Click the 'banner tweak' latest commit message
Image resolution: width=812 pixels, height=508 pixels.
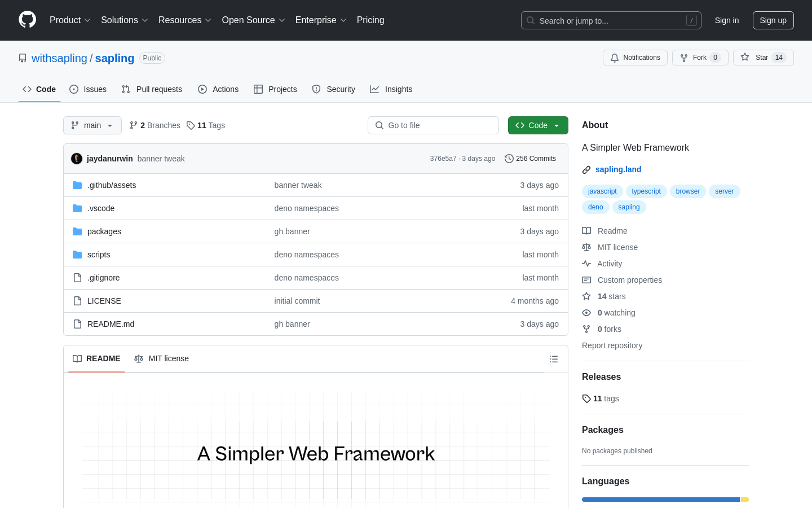(x=161, y=159)
